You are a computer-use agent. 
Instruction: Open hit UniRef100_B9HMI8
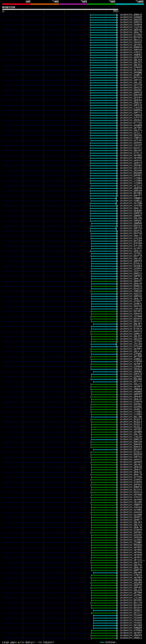coord(131,48)
